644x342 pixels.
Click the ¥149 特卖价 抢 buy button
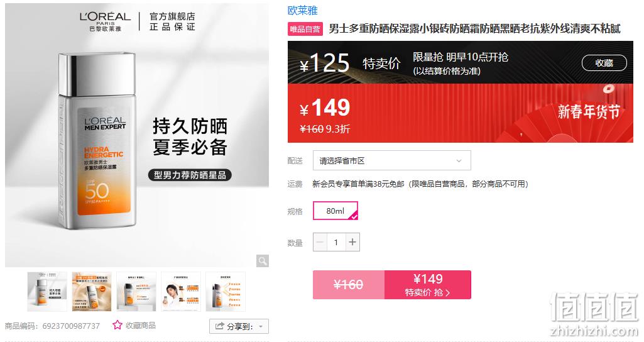click(x=428, y=284)
